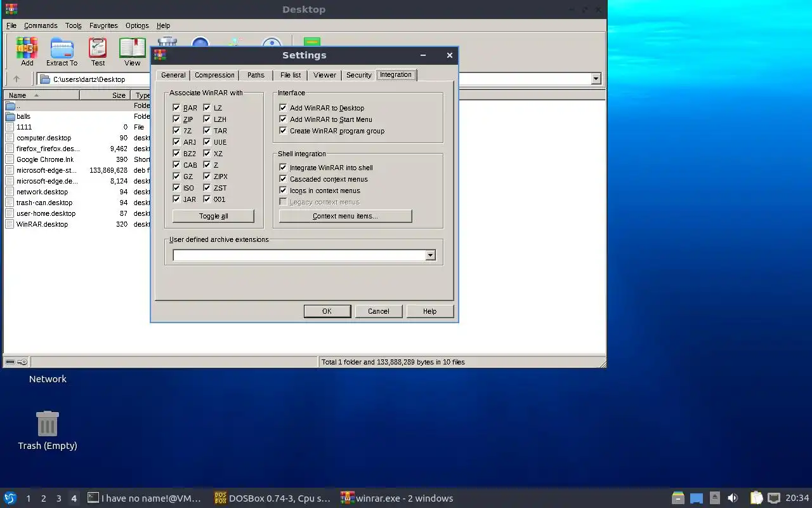
Task: Select the user-home.desktop file row
Action: point(76,213)
